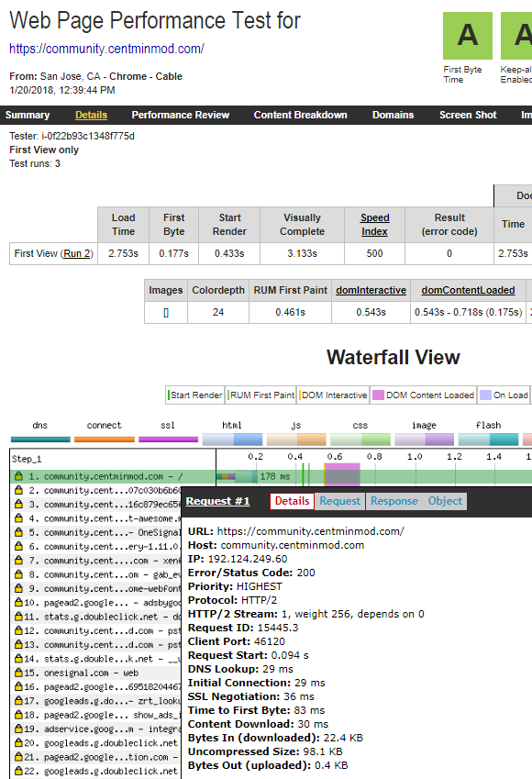This screenshot has height=779, width=532.
Task: Click the lock icon on request 9
Action: click(x=18, y=588)
